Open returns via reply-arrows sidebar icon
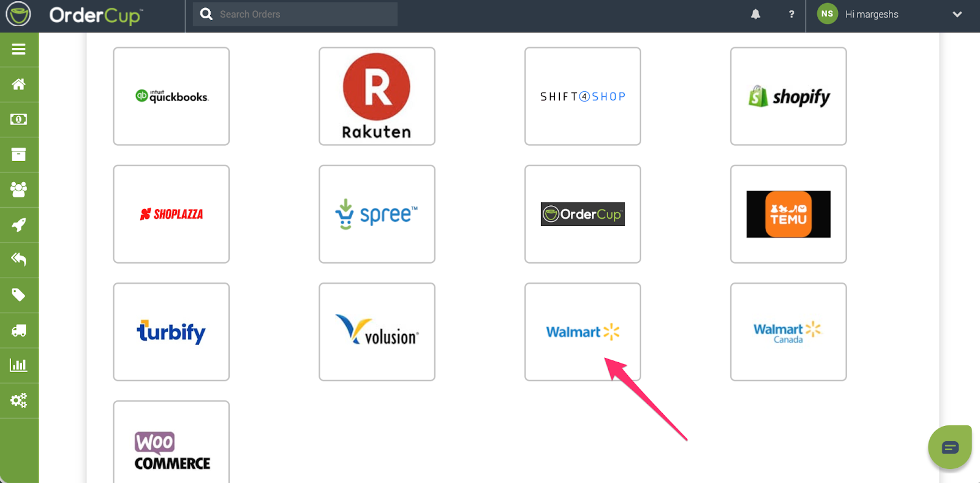 point(18,259)
